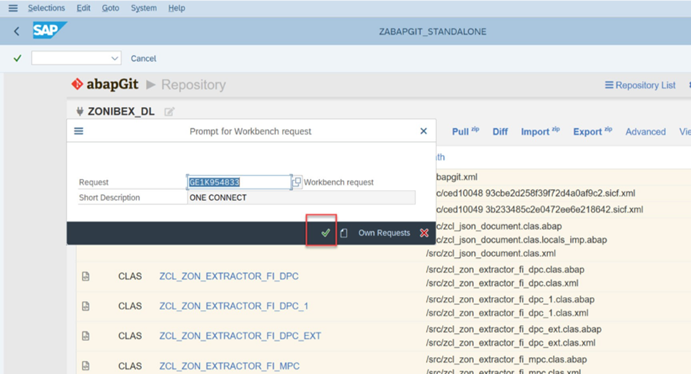
Task: Go back with the arrow icon
Action: (x=17, y=31)
